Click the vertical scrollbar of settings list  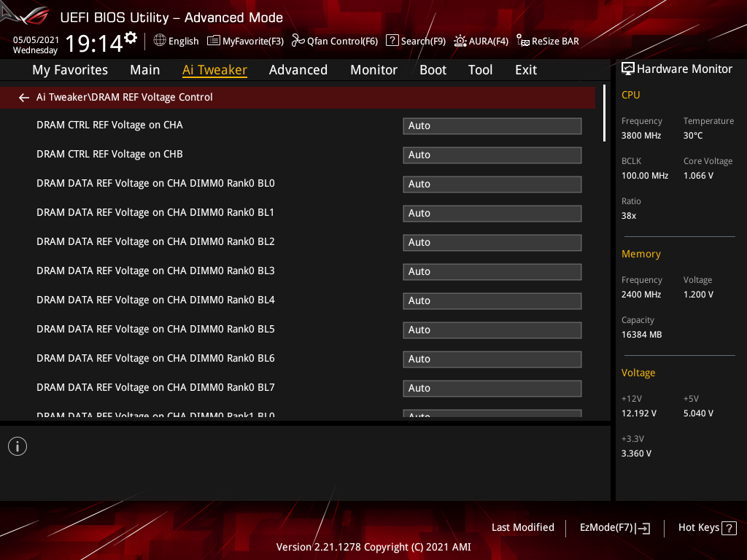pos(604,113)
